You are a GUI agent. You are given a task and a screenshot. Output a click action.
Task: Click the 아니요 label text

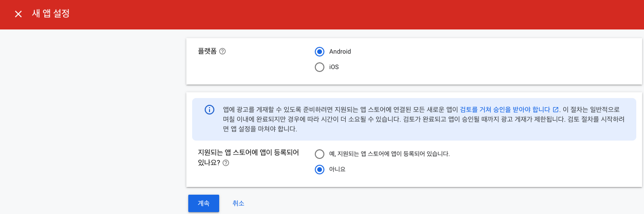tap(337, 170)
